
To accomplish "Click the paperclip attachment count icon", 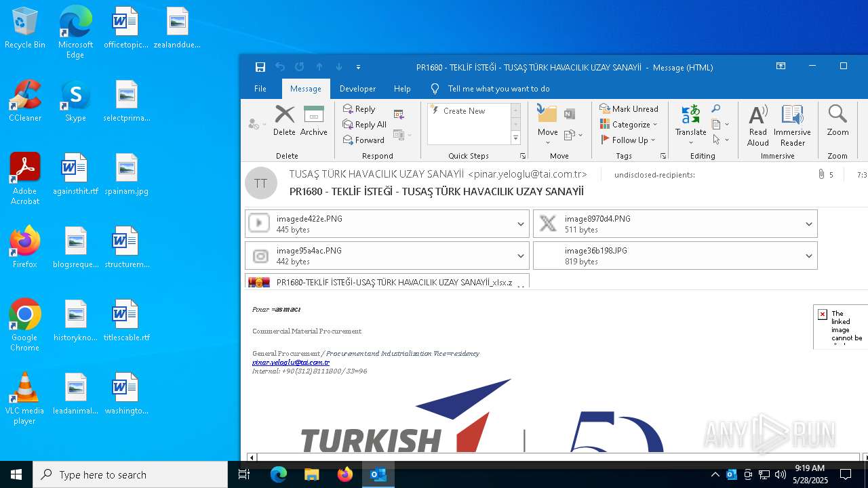I will pyautogui.click(x=822, y=175).
